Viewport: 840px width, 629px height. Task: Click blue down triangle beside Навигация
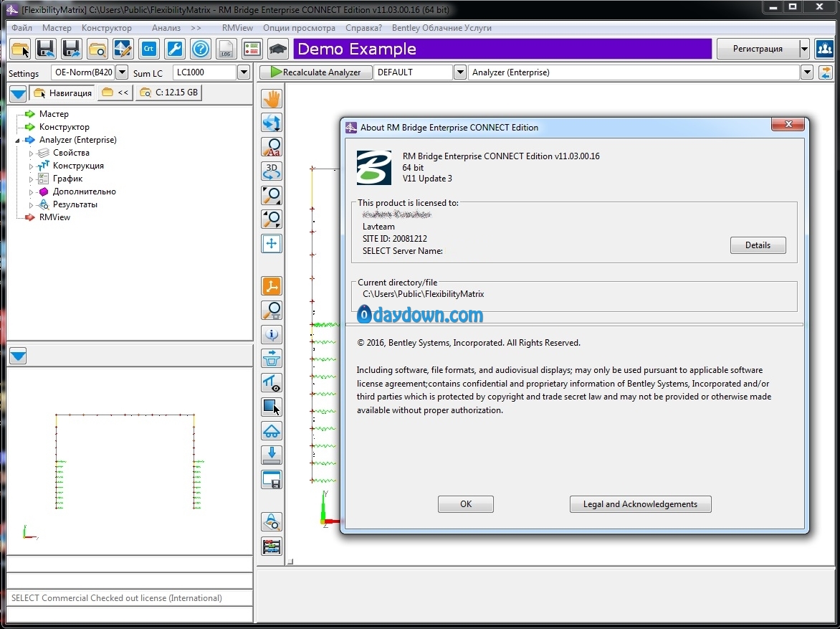pyautogui.click(x=18, y=93)
